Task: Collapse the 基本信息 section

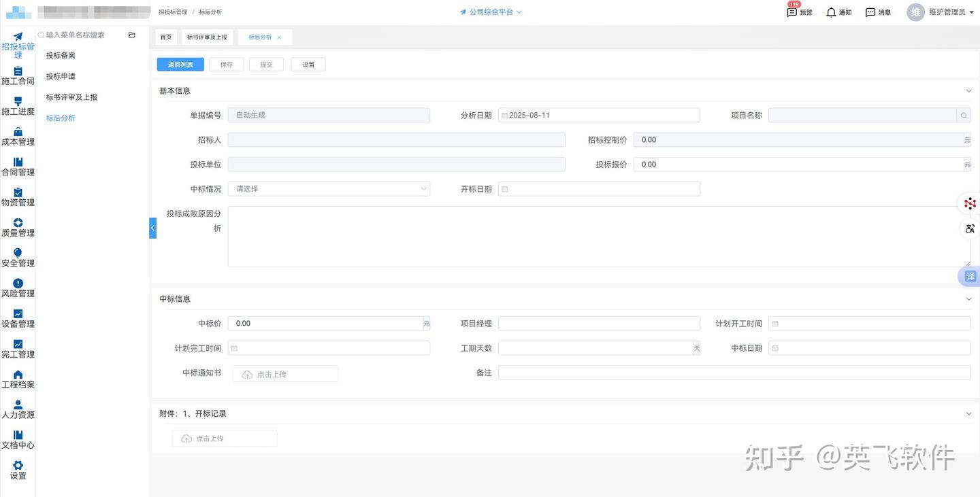Action: click(968, 90)
